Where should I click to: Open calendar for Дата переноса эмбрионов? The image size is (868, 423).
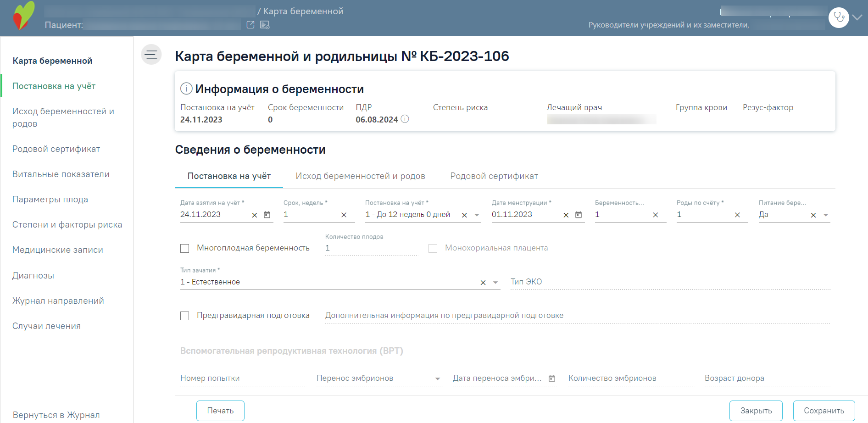pyautogui.click(x=552, y=378)
